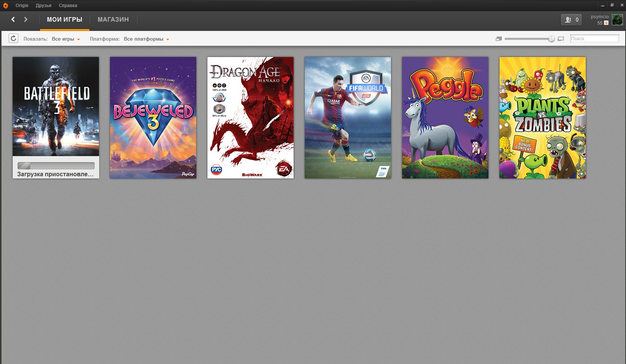Open the Origin menu
Image resolution: width=626 pixels, height=364 pixels.
(22, 6)
